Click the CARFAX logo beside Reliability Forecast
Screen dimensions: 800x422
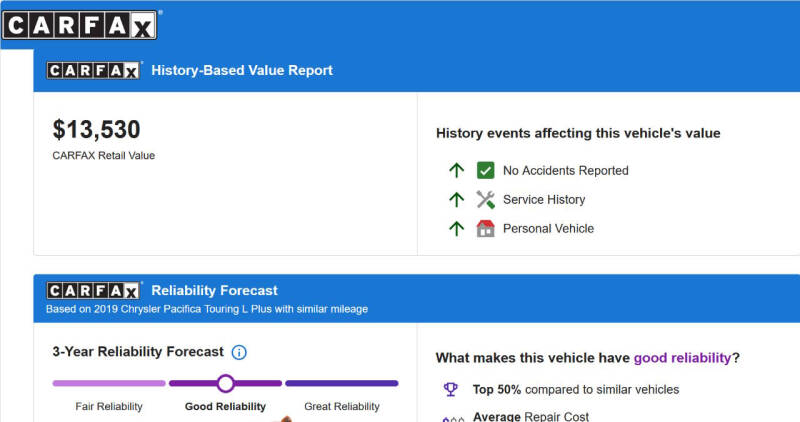pyautogui.click(x=93, y=291)
